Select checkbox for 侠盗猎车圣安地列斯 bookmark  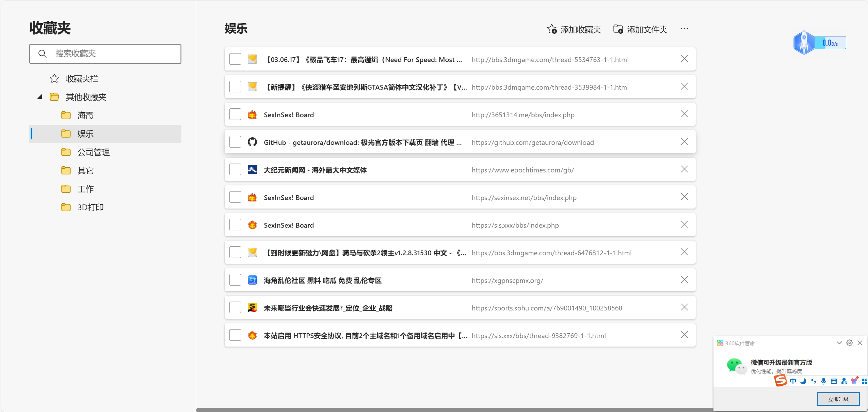coord(235,87)
